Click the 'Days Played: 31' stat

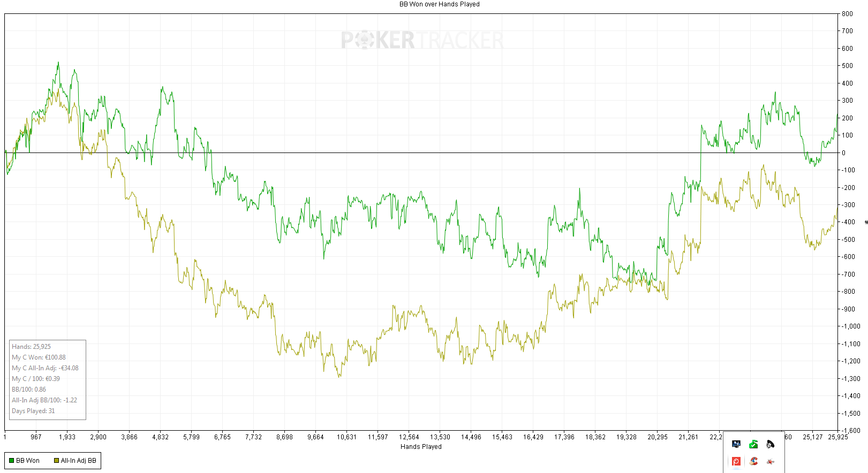pyautogui.click(x=33, y=411)
